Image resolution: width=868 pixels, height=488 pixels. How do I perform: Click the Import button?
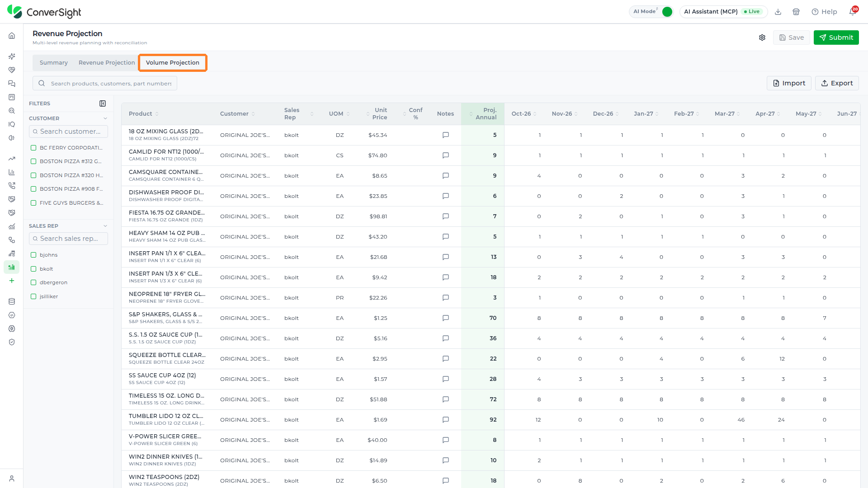[789, 83]
